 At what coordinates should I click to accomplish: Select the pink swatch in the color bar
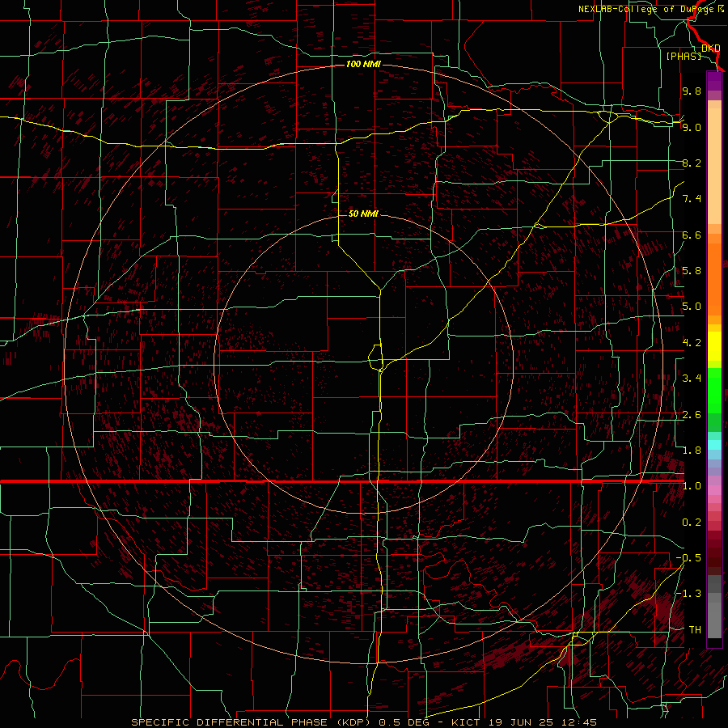(x=714, y=490)
